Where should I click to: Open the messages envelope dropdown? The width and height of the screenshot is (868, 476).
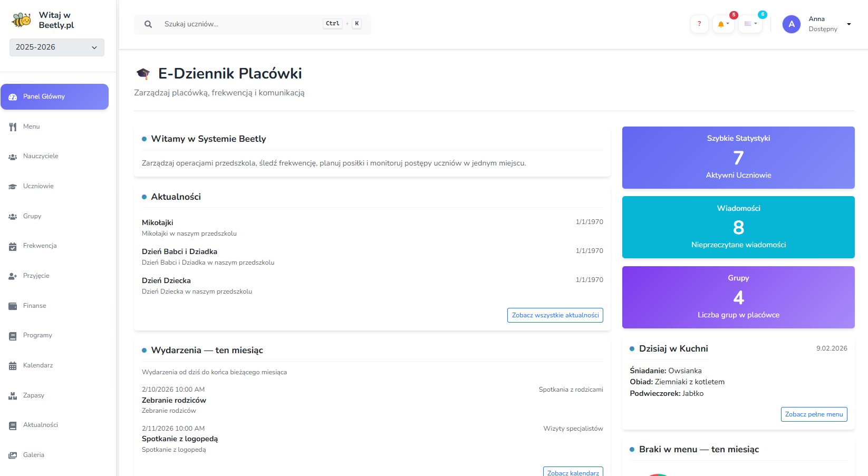(750, 24)
